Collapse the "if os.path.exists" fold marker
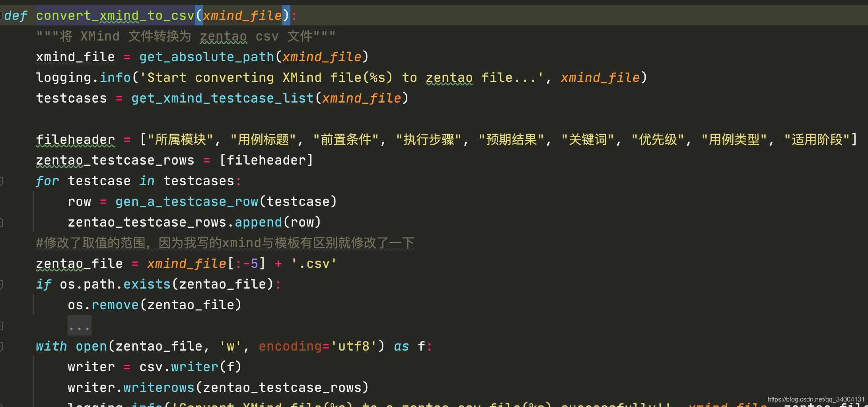The height and width of the screenshot is (407, 868). click(x=1, y=285)
